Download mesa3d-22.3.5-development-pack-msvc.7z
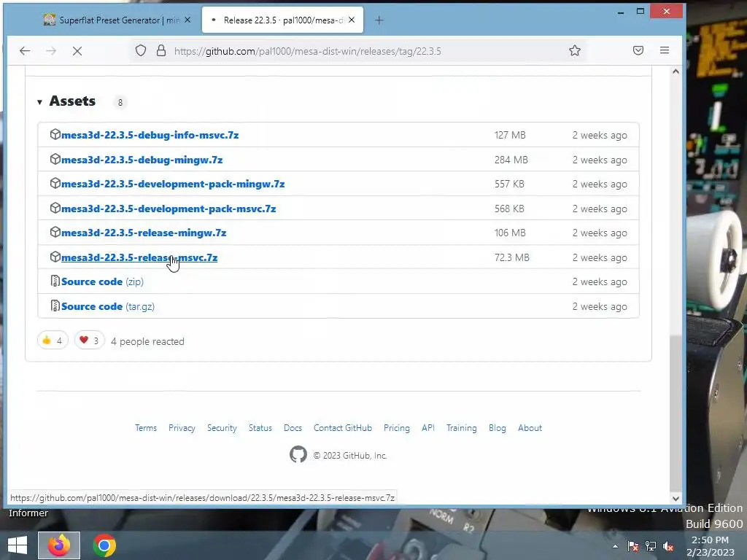The width and height of the screenshot is (747, 560). coord(169,209)
